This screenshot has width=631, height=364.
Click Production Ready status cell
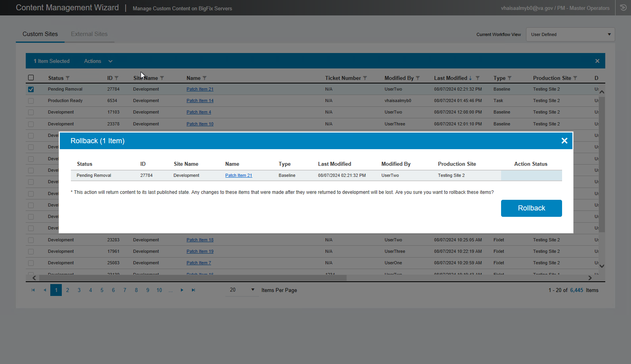[x=65, y=100]
